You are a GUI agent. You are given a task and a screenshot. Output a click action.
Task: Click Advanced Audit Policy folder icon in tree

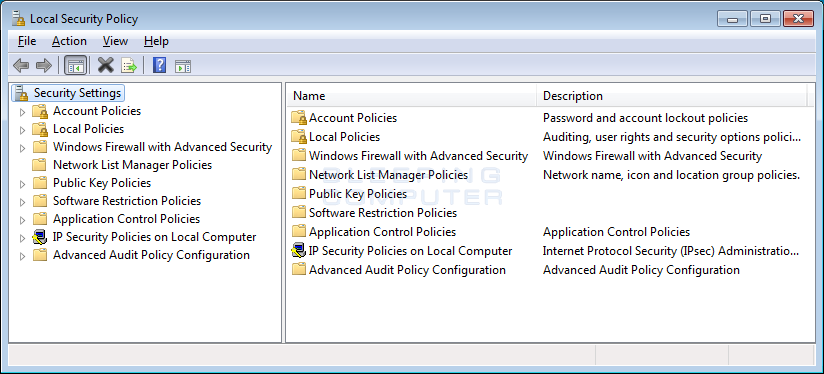click(x=40, y=255)
